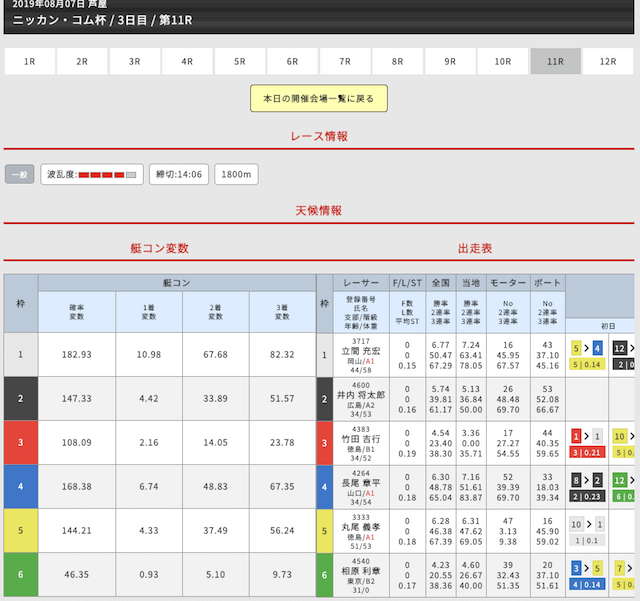Click the blue lane 4 cell in 艇コン table
This screenshot has height=601, width=640.
[21, 487]
